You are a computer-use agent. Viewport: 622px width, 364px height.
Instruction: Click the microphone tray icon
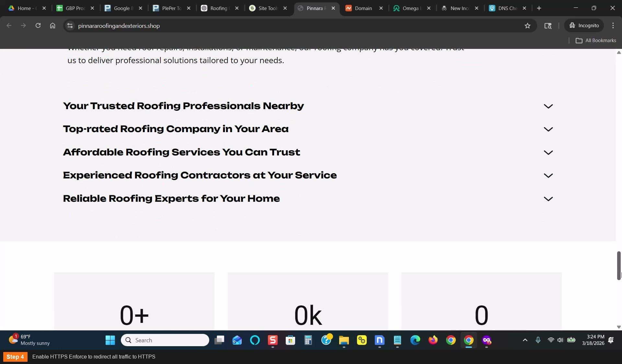[538, 340]
